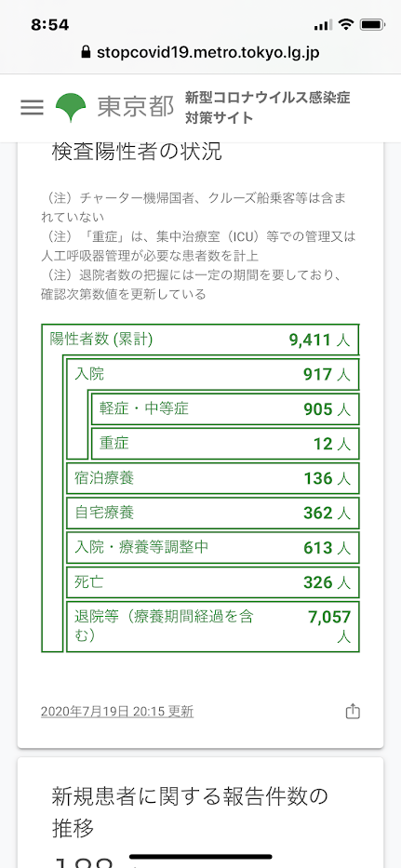The width and height of the screenshot is (401, 868).
Task: Select the 軽症・中等症 905人 row
Action: [225, 409]
